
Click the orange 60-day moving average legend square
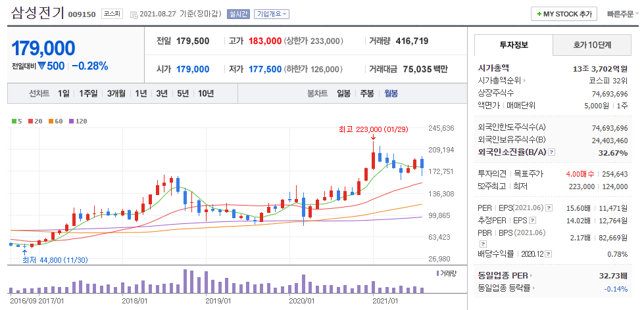click(51, 122)
